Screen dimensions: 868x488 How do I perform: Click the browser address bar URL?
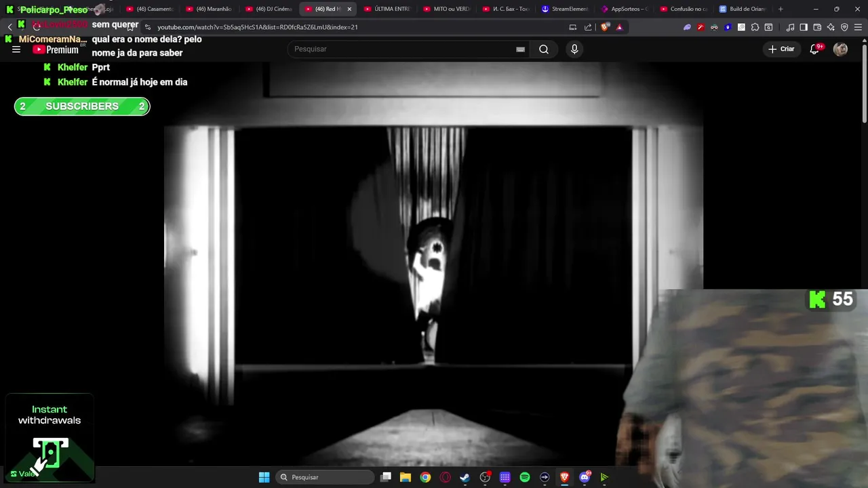(x=258, y=27)
